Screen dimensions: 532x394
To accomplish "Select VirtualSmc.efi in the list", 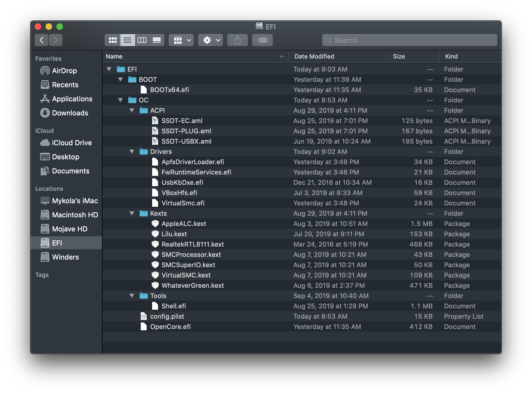I will 302,203.
